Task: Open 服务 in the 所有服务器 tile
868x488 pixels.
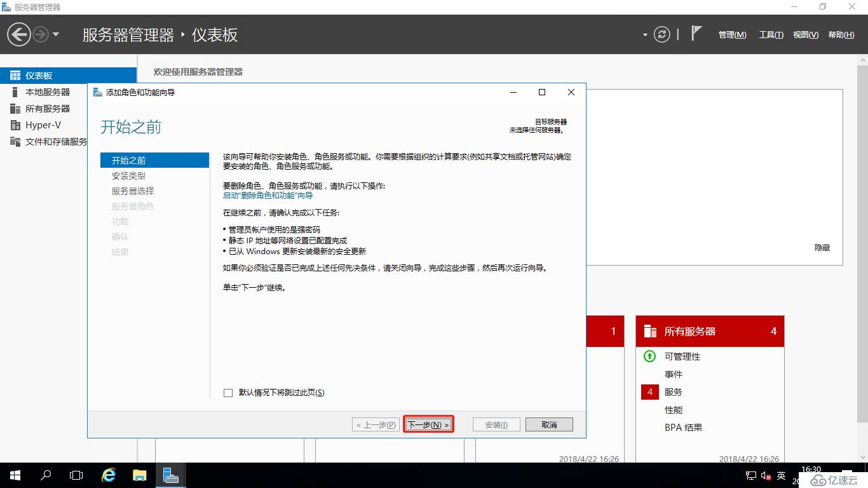Action: (674, 392)
